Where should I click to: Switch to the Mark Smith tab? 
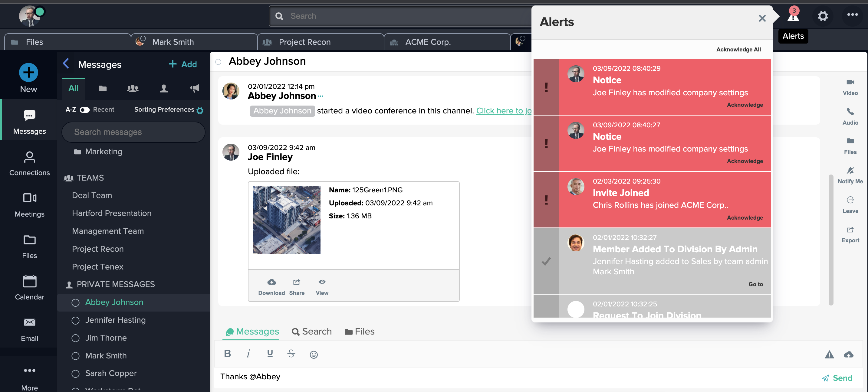click(194, 42)
